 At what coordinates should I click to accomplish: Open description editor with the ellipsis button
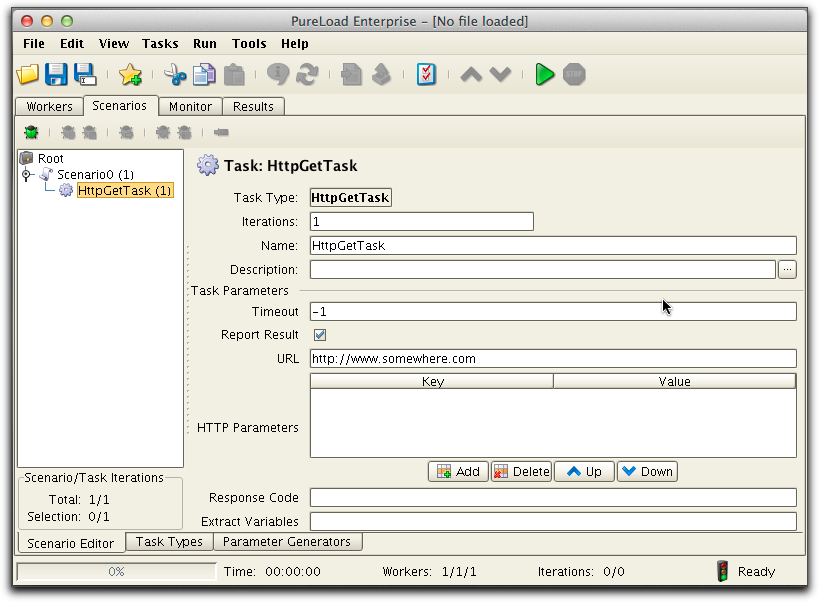tap(787, 269)
